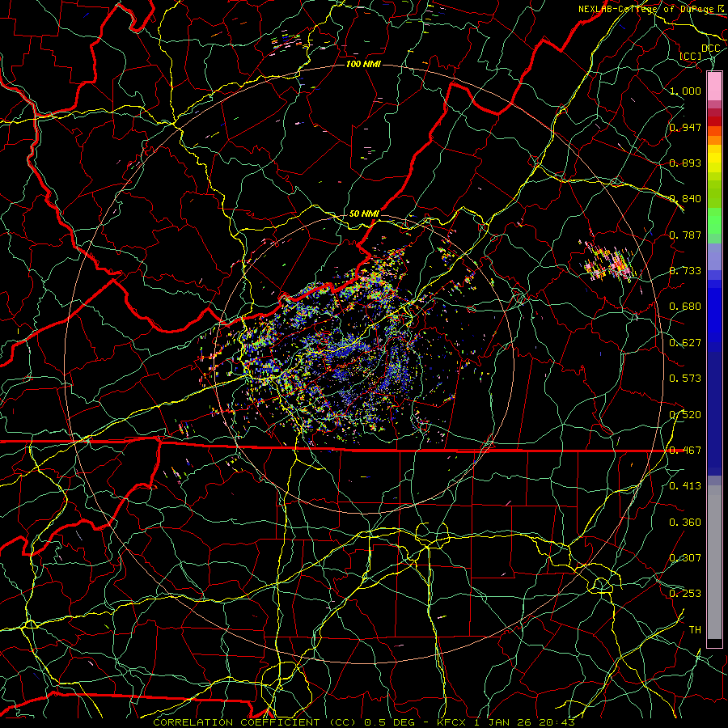This screenshot has width=728, height=728.
Task: Click the 0.467 scale value
Action: click(x=685, y=451)
